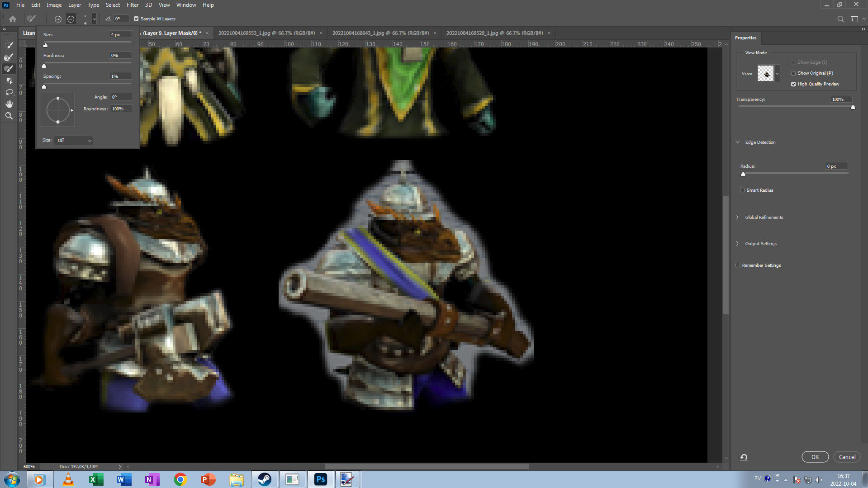Screen dimensions: 868x488
Task: Select the Zoom tool
Action: [9, 116]
